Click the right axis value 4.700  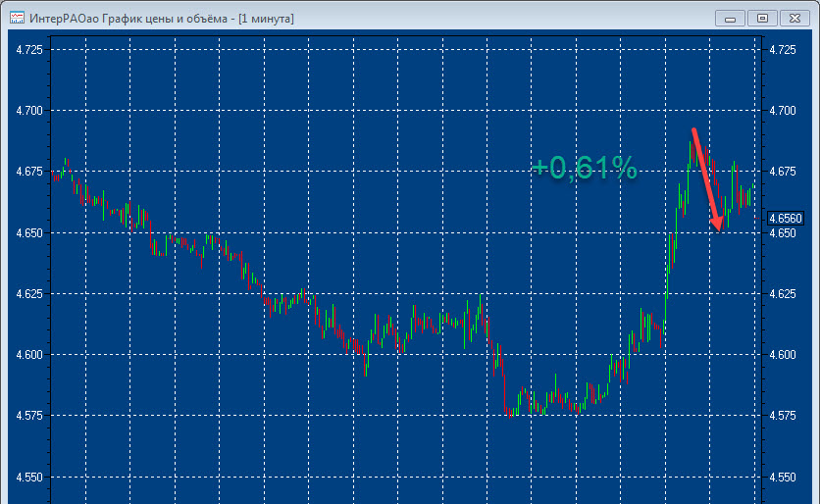[783, 111]
